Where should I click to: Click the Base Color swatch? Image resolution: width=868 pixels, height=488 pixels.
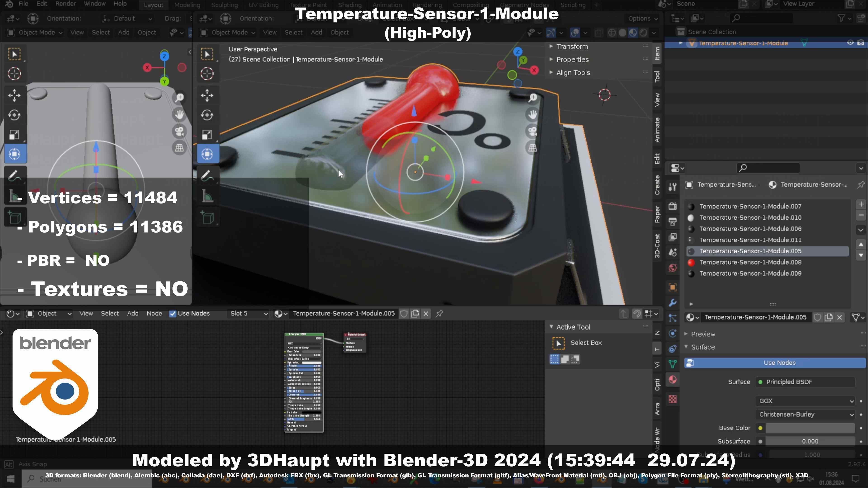810,428
